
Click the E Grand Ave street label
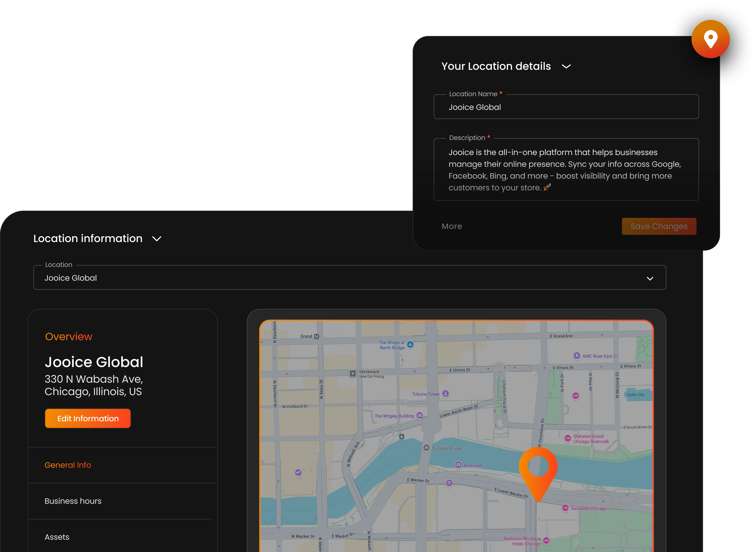coord(561,336)
